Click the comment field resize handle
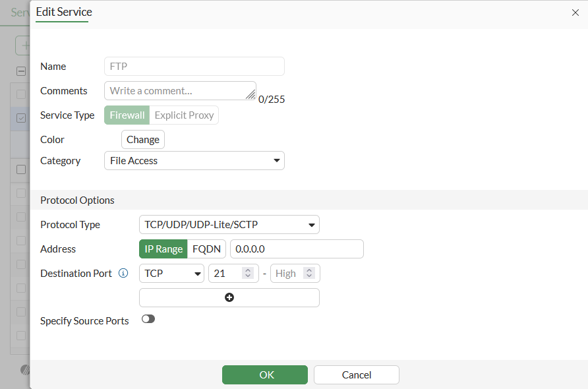The width and height of the screenshot is (588, 389). (250, 95)
